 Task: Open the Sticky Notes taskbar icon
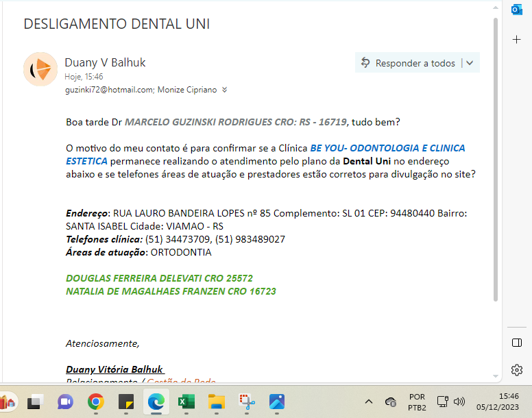(x=126, y=402)
